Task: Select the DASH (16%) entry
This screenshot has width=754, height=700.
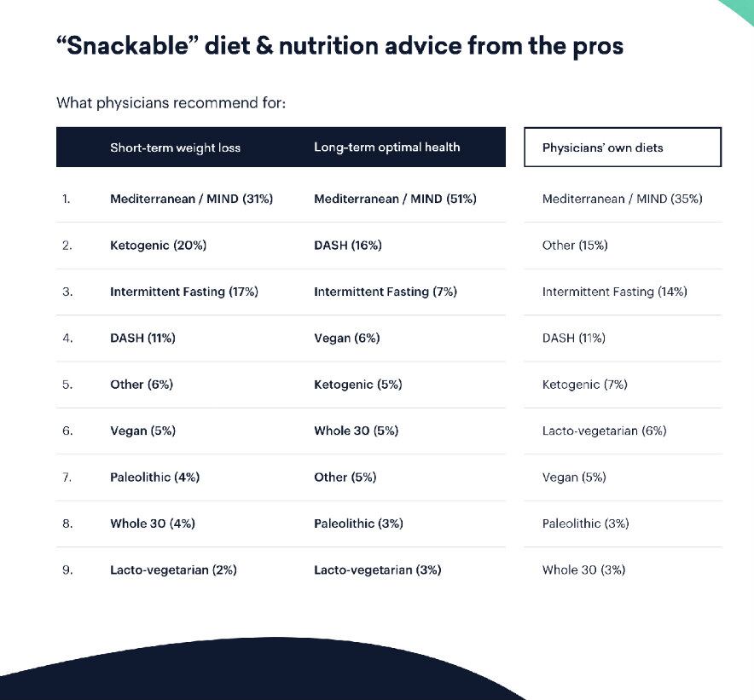Action: pos(347,246)
